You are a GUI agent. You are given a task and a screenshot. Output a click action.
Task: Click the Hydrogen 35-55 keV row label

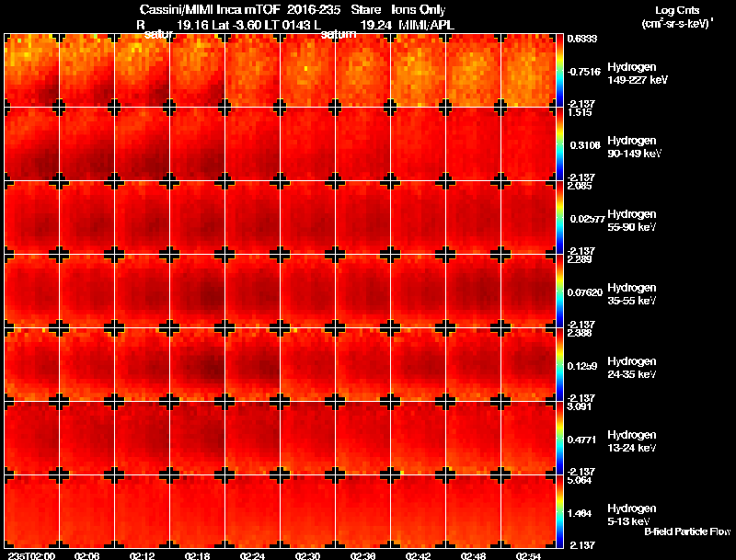(x=632, y=294)
